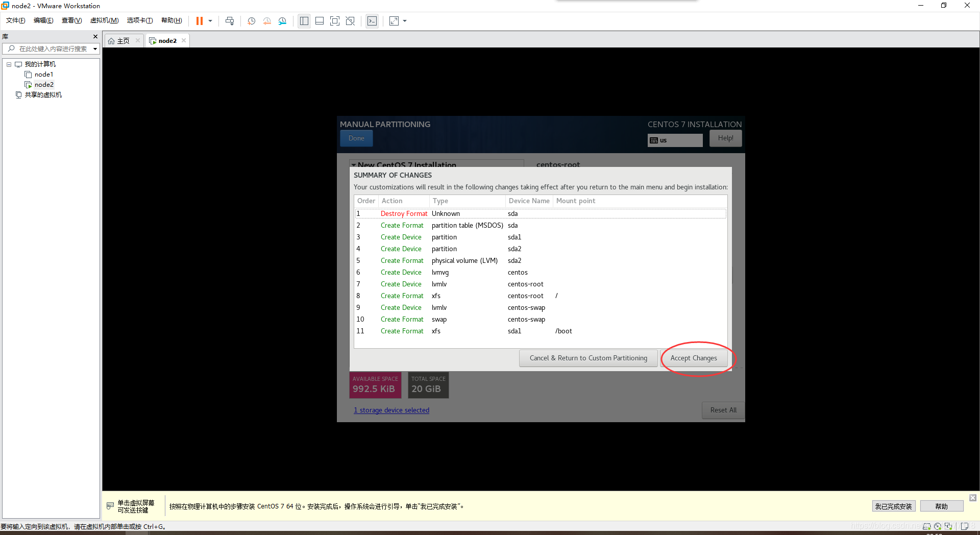Click the 帮助 button in the install bar
Screen dimensions: 980x535
coord(941,506)
